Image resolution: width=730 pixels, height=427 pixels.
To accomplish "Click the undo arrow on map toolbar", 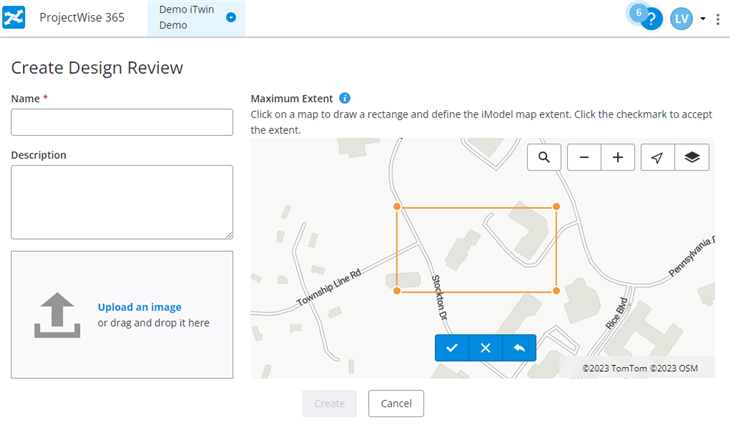I will click(519, 348).
